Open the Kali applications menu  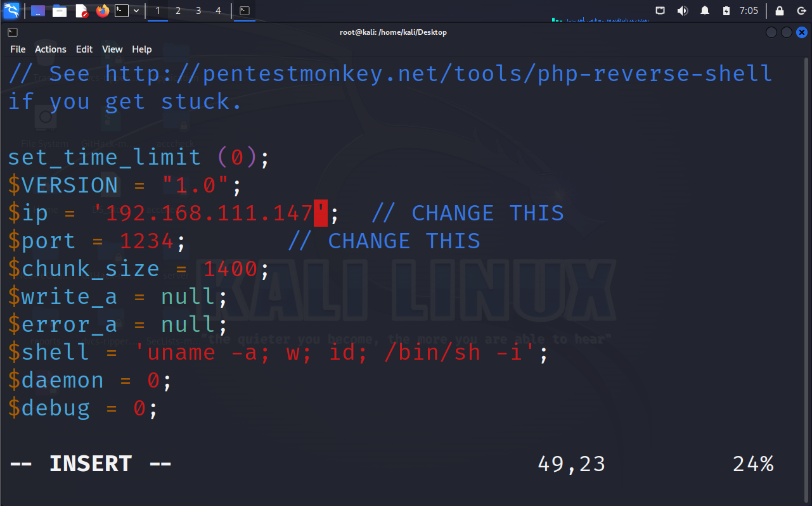tap(11, 11)
